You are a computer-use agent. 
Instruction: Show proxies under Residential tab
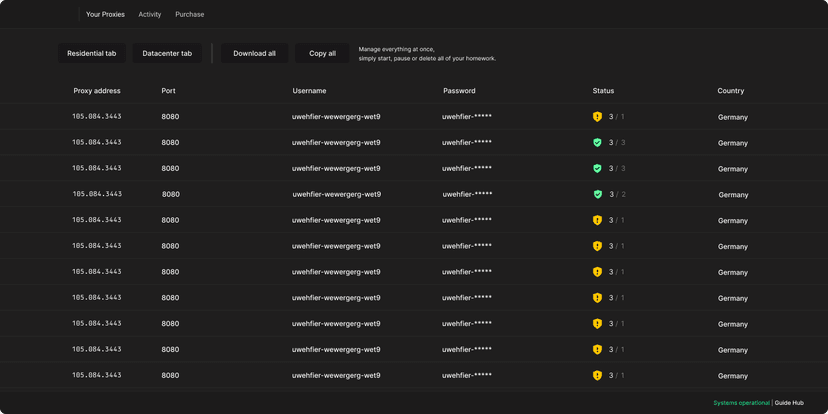click(x=91, y=54)
